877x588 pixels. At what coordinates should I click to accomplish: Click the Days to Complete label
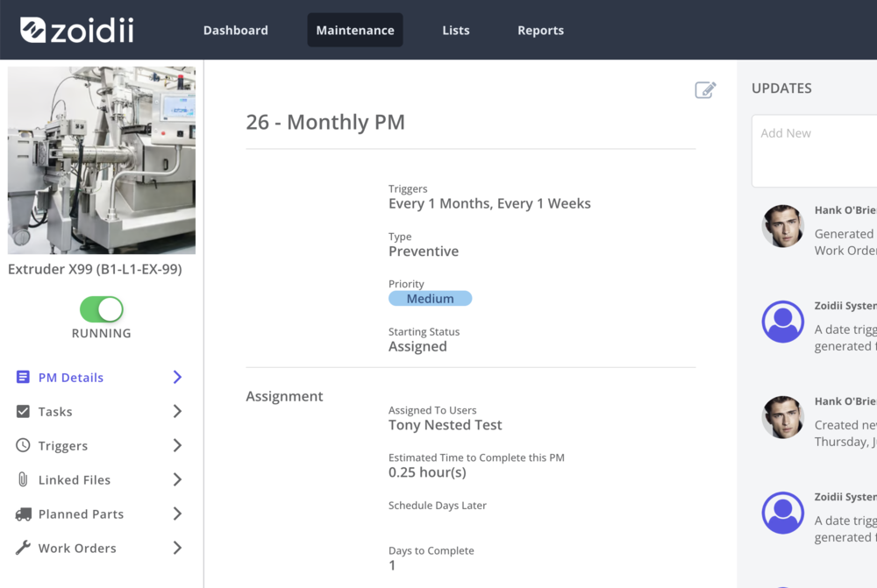point(431,550)
